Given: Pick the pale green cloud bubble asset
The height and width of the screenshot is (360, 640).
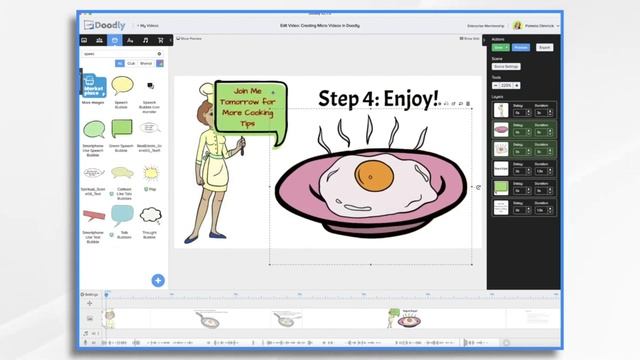Looking at the screenshot, I should coord(122,173).
